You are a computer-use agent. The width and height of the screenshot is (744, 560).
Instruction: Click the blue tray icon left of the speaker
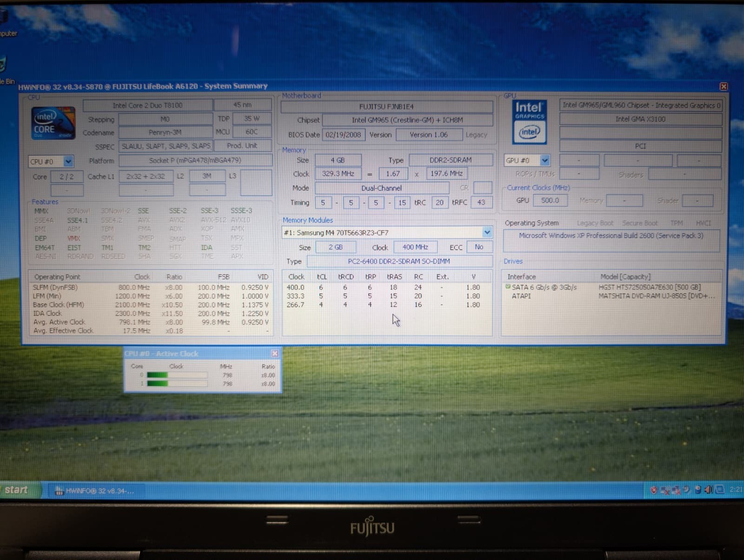coord(697,490)
